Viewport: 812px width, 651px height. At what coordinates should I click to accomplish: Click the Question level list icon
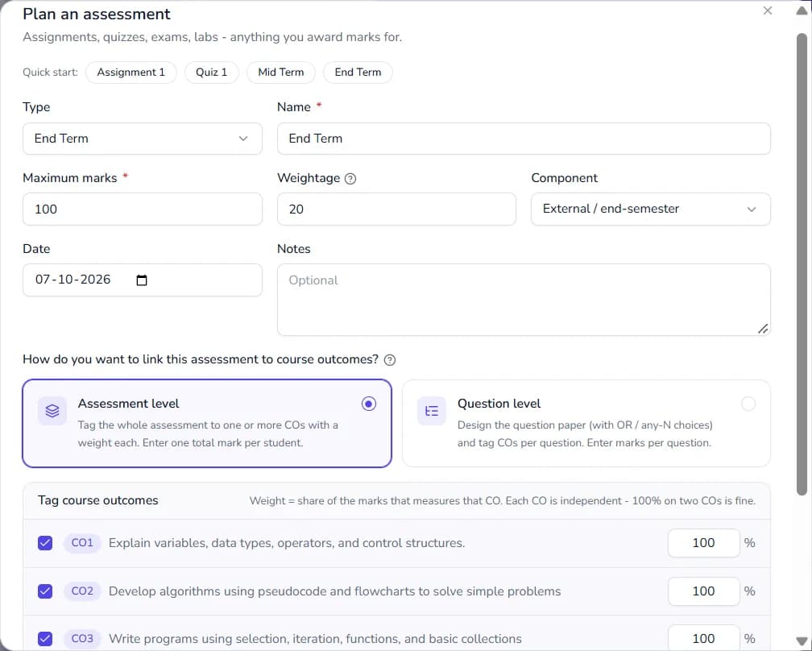(x=432, y=411)
